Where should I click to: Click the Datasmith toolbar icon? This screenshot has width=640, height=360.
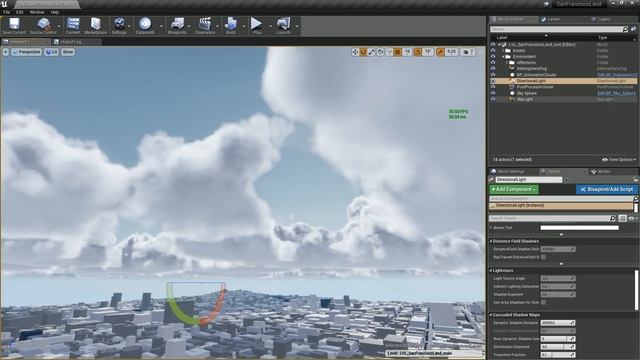click(145, 25)
